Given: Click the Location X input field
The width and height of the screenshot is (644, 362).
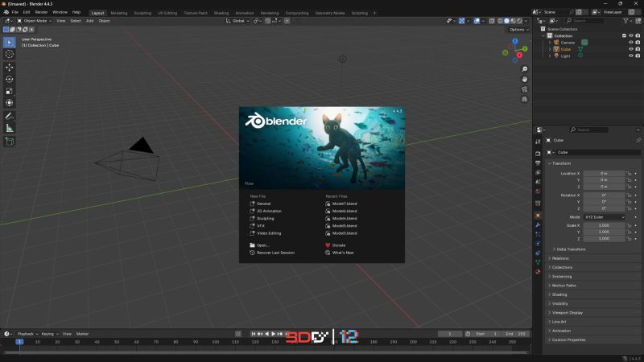Looking at the screenshot, I should click(605, 173).
